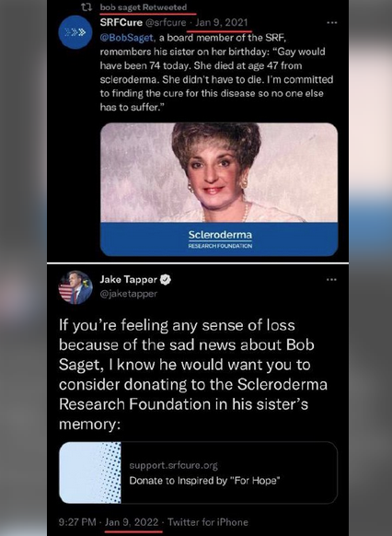This screenshot has width=392, height=536.
Task: Open the @BobSaget mention link
Action: pos(126,38)
